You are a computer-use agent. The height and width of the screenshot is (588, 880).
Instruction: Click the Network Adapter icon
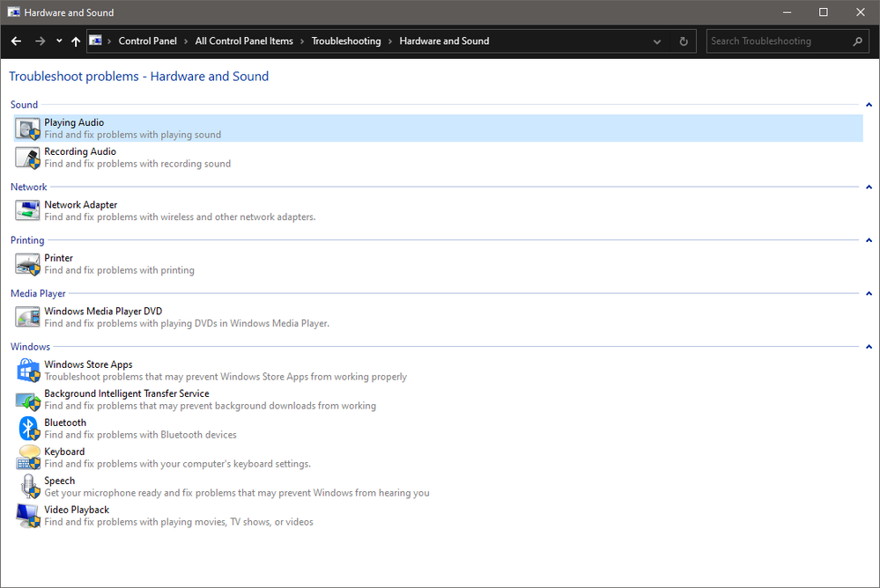27,210
